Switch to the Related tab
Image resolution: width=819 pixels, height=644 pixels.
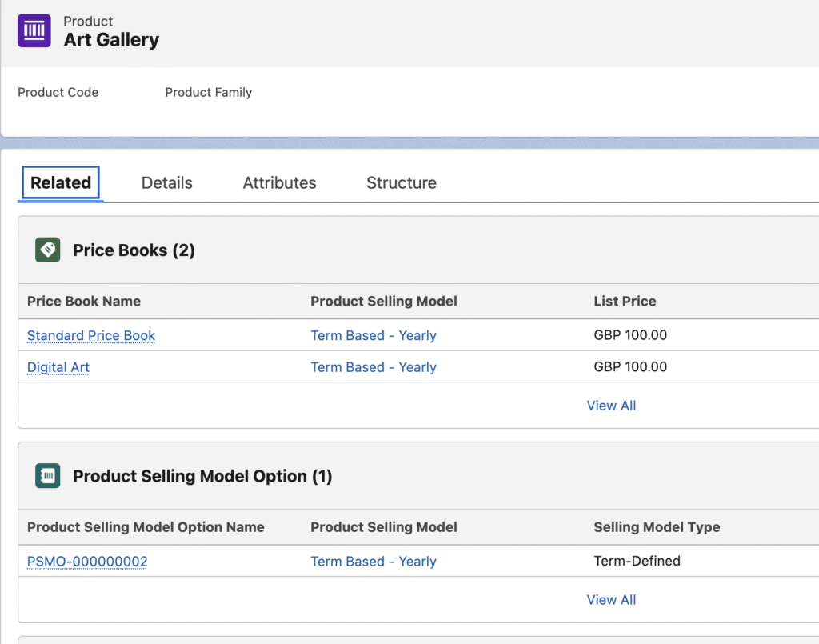pyautogui.click(x=61, y=182)
